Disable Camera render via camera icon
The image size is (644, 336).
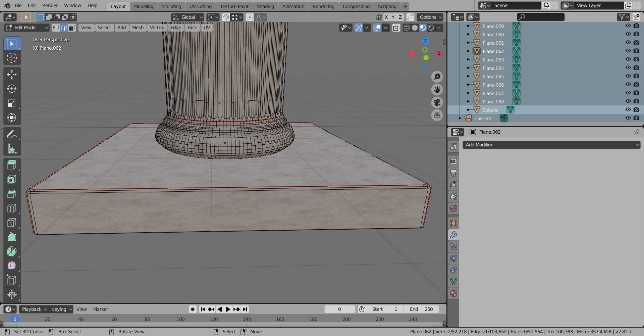pos(636,118)
